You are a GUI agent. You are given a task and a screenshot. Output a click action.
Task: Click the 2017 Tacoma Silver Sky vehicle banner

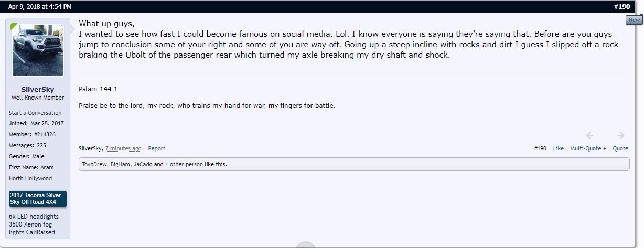tap(38, 199)
